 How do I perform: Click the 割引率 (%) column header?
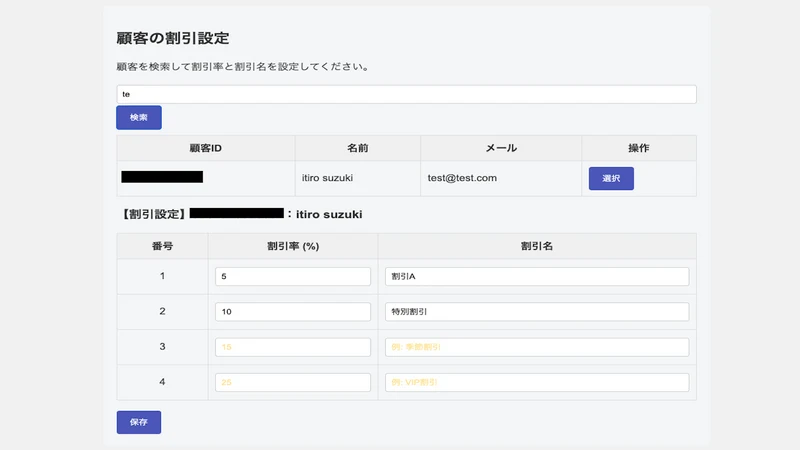(293, 246)
